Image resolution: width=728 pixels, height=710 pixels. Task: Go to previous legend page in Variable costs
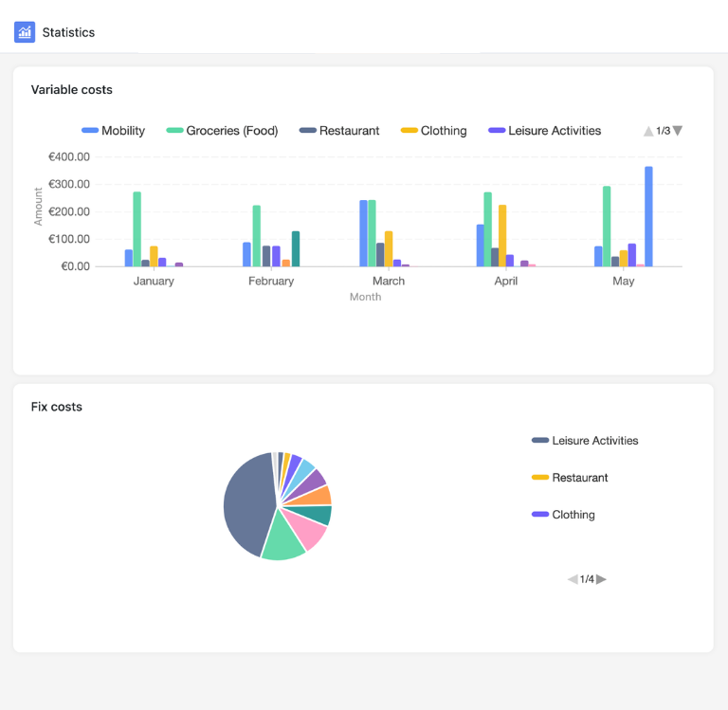(648, 132)
